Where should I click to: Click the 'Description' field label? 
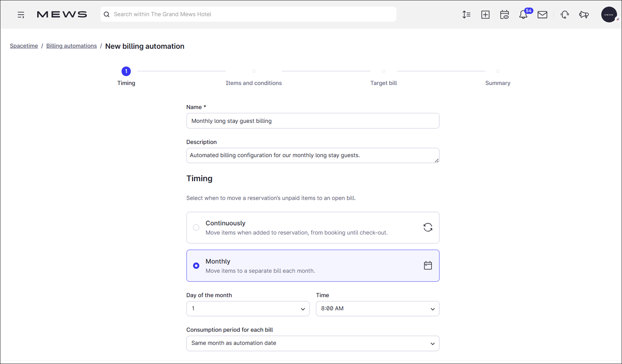[x=201, y=142]
